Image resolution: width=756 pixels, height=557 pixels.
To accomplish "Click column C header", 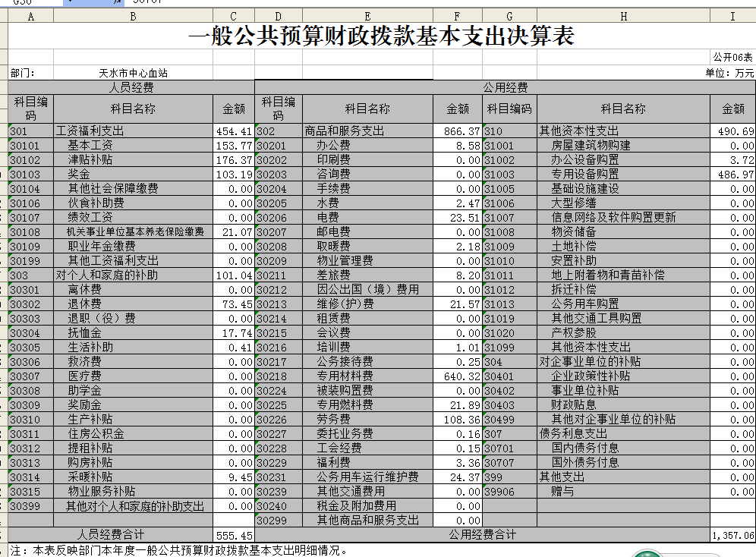I will (233, 16).
